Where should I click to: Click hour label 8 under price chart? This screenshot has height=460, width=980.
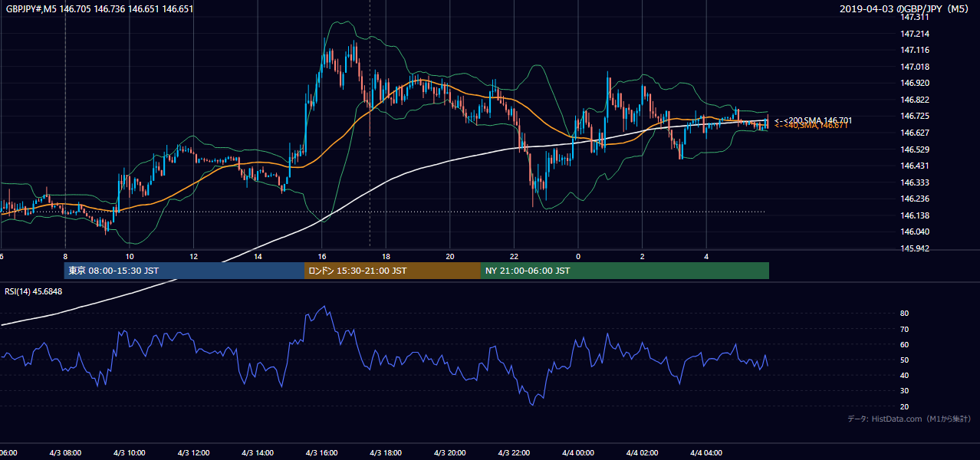pos(65,257)
